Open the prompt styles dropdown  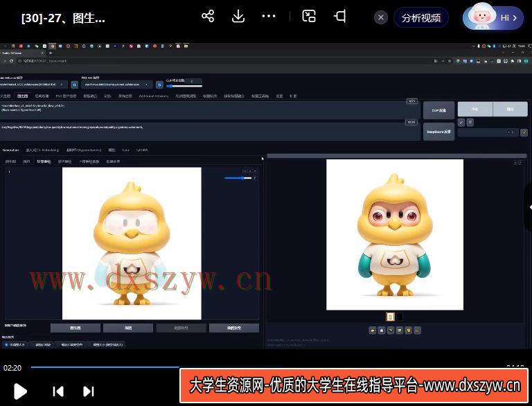[488, 132]
